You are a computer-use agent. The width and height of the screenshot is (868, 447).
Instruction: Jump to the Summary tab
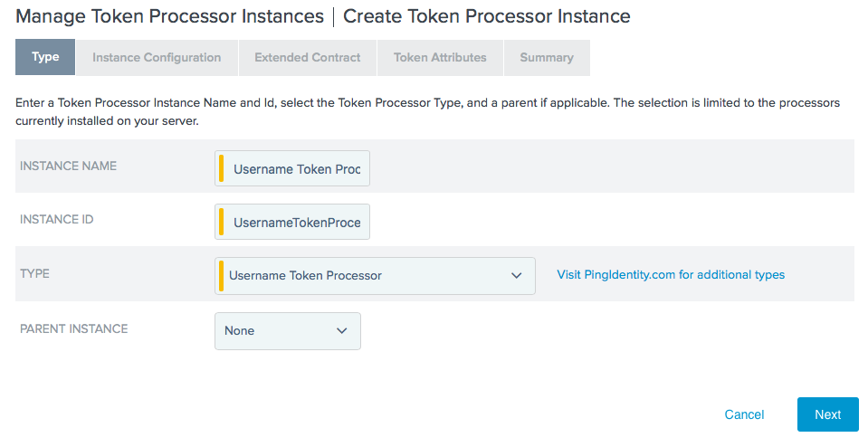(547, 57)
